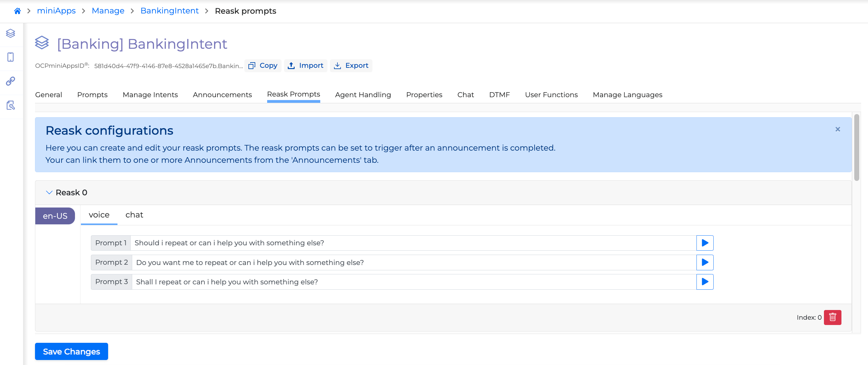Play Prompt 1 audio
Screen dimensions: 868x365
pos(705,243)
